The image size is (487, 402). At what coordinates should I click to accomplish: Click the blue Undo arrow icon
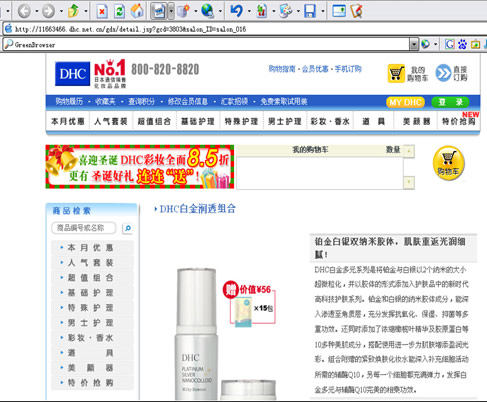click(237, 11)
